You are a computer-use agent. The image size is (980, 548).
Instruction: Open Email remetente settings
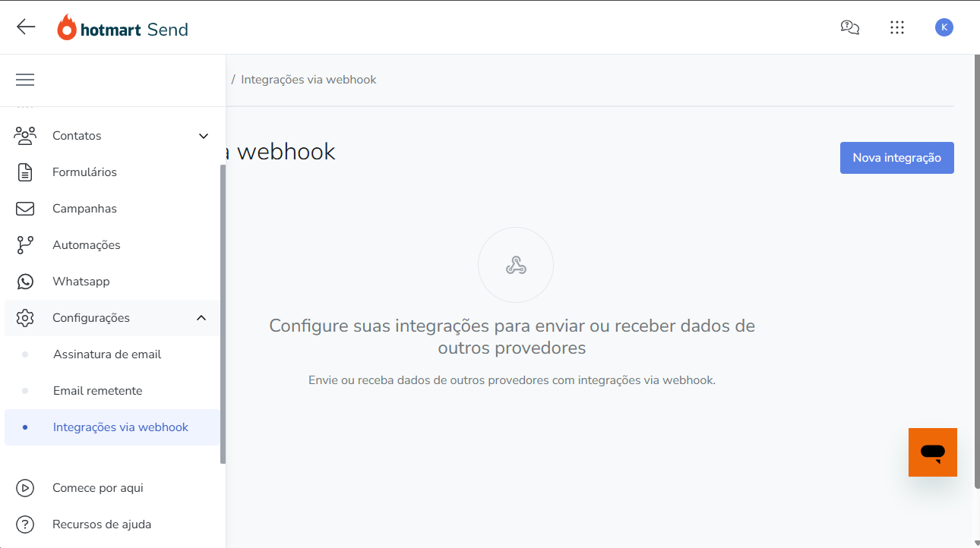[112, 391]
